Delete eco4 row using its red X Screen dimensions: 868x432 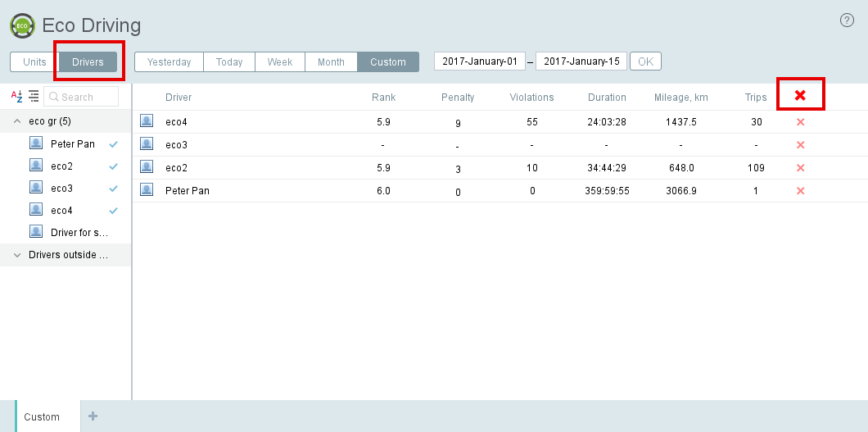(801, 122)
